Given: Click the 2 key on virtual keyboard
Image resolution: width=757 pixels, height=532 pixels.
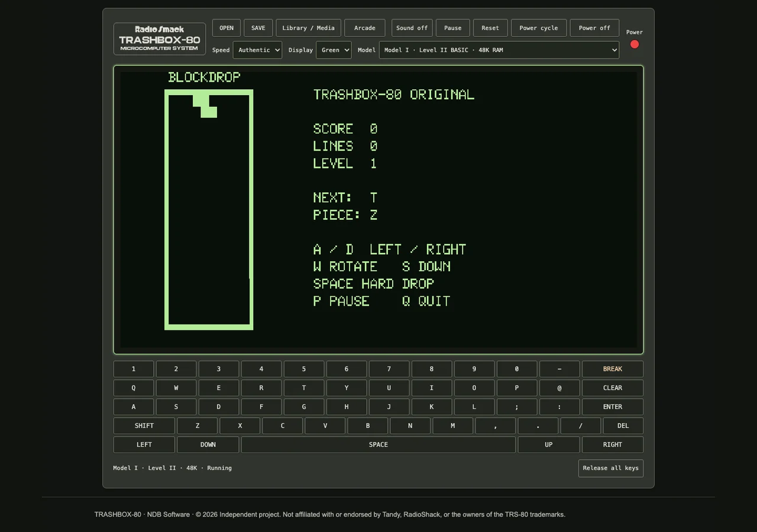Looking at the screenshot, I should 176,369.
